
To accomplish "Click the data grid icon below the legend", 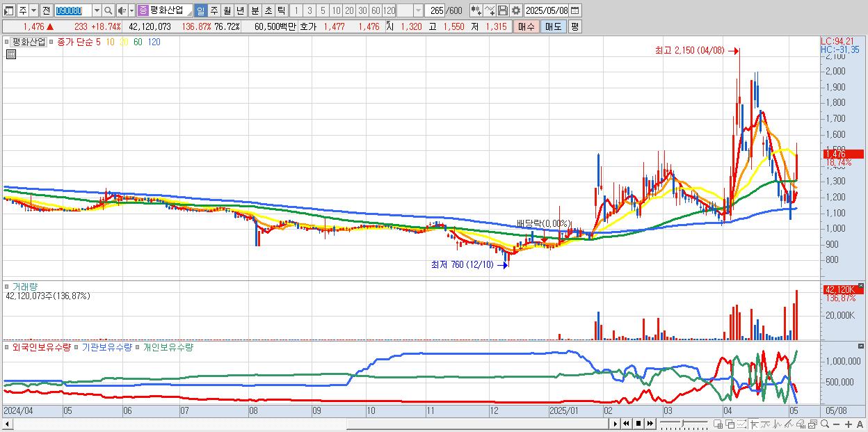I will pyautogui.click(x=10, y=54).
